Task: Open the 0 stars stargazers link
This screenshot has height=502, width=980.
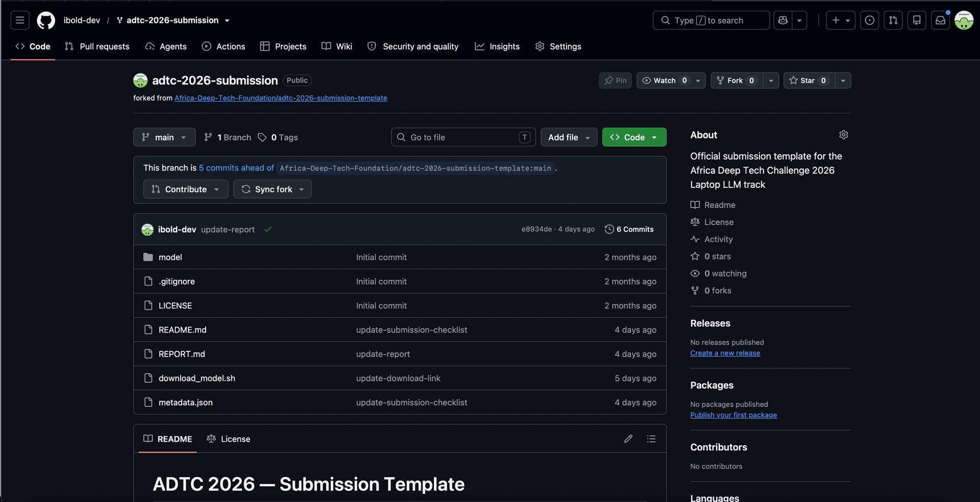Action: [711, 256]
